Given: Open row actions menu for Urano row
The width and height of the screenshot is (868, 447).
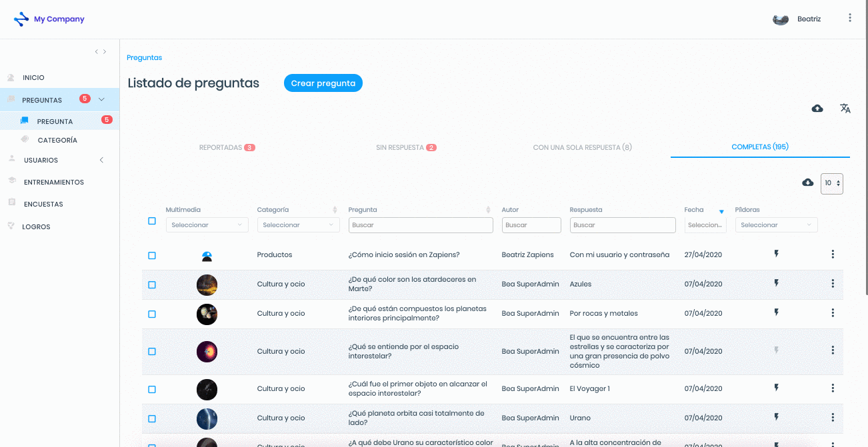Looking at the screenshot, I should click(833, 417).
